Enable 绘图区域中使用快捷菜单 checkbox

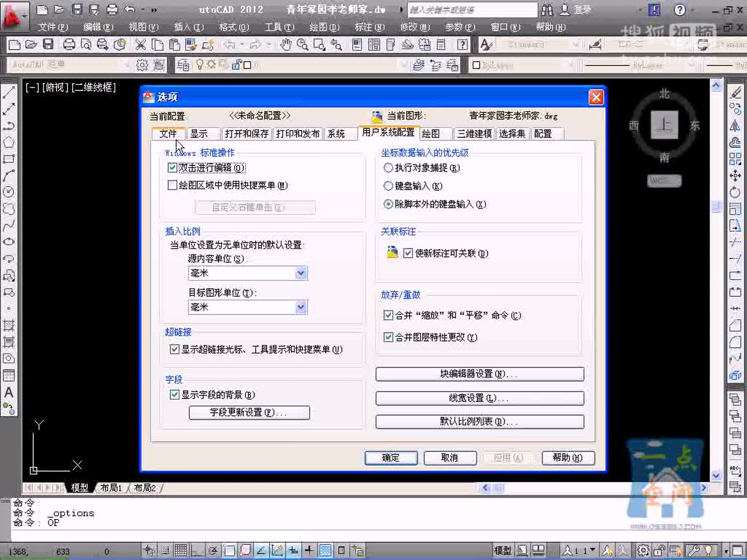pos(173,185)
